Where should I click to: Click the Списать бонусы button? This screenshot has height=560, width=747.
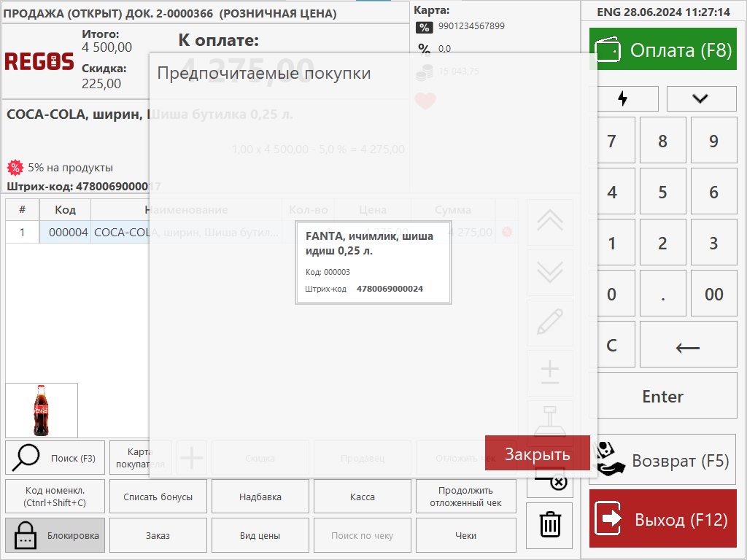[158, 497]
